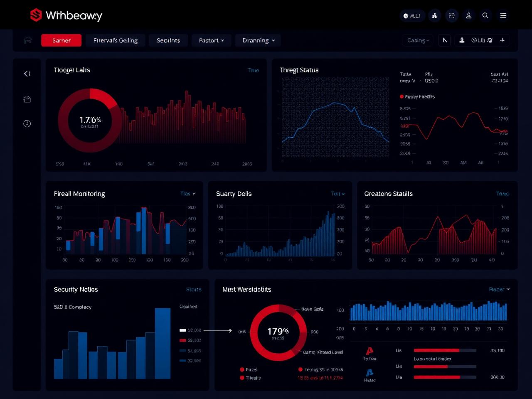Screen dimensions: 532x399
Task: Click the Stoıts link in Security Netics
Action: click(x=194, y=289)
